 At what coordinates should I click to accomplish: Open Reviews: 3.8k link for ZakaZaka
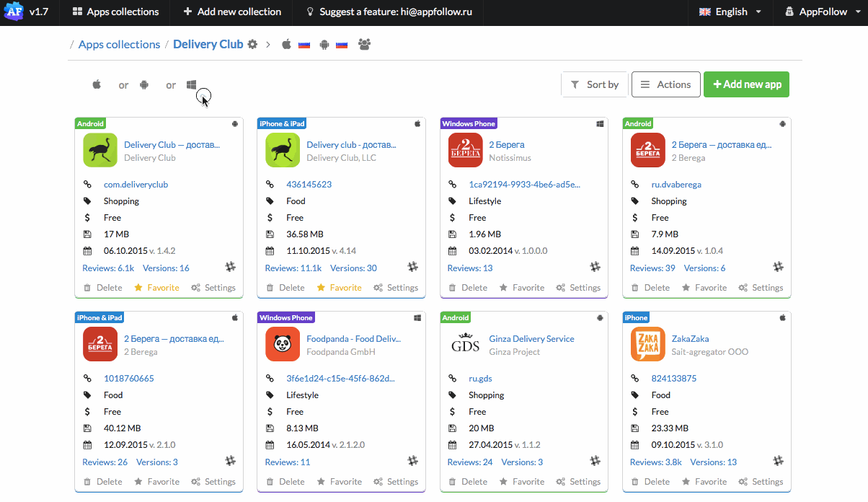656,462
